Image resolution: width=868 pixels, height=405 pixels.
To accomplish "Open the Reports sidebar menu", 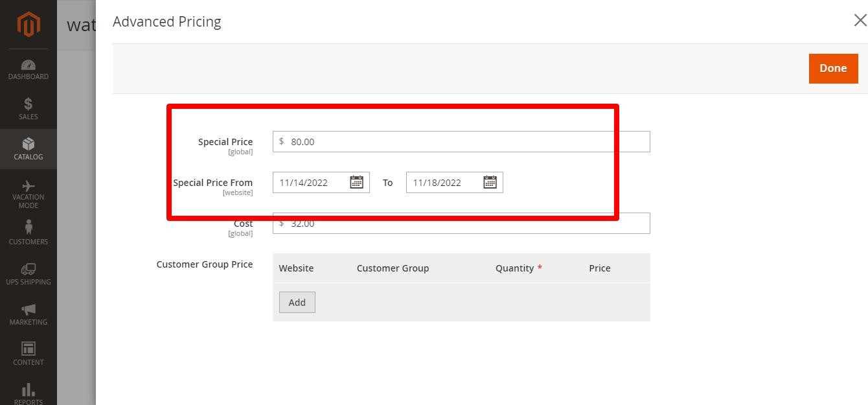I will pos(28,392).
